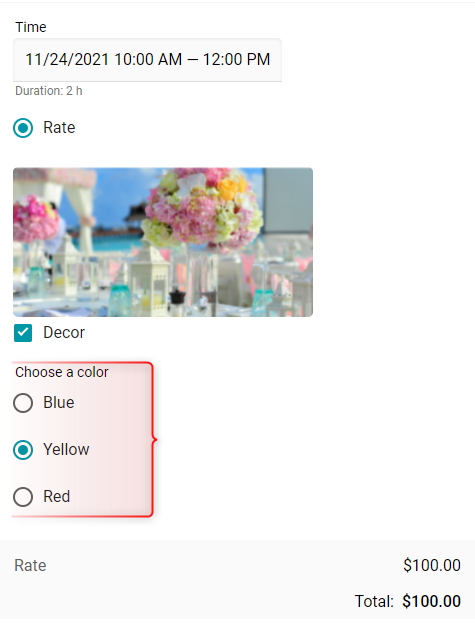Open the Time date range field
This screenshot has height=626, width=475.
pyautogui.click(x=147, y=60)
